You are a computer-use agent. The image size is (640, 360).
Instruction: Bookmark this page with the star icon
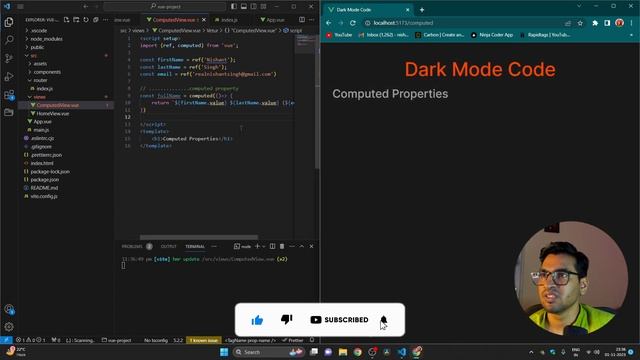[x=580, y=23]
